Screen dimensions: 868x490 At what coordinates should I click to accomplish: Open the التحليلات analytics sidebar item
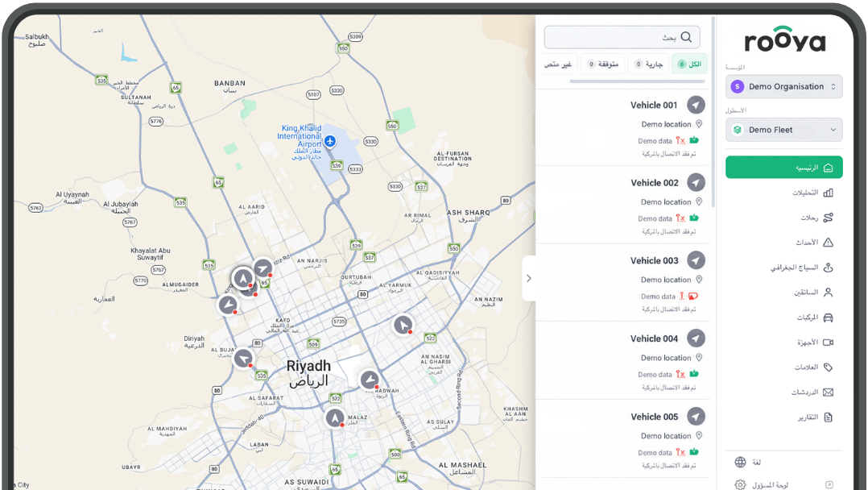812,193
